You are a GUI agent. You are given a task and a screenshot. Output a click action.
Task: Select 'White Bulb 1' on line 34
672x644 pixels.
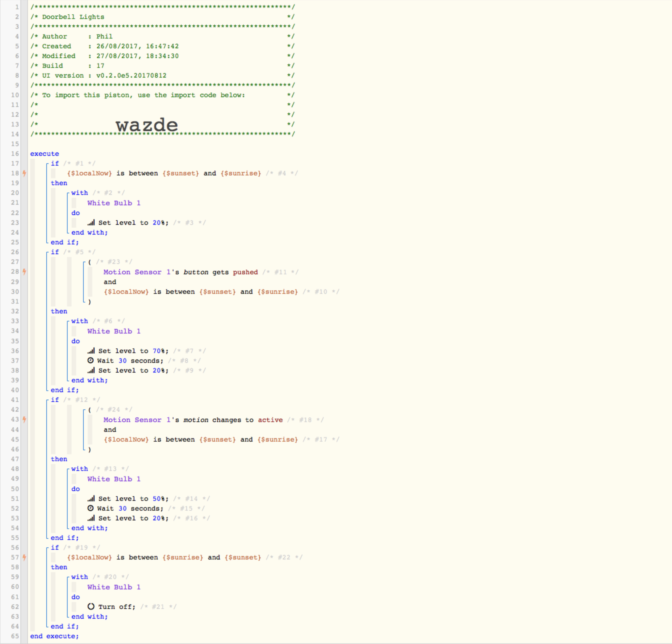pos(114,331)
